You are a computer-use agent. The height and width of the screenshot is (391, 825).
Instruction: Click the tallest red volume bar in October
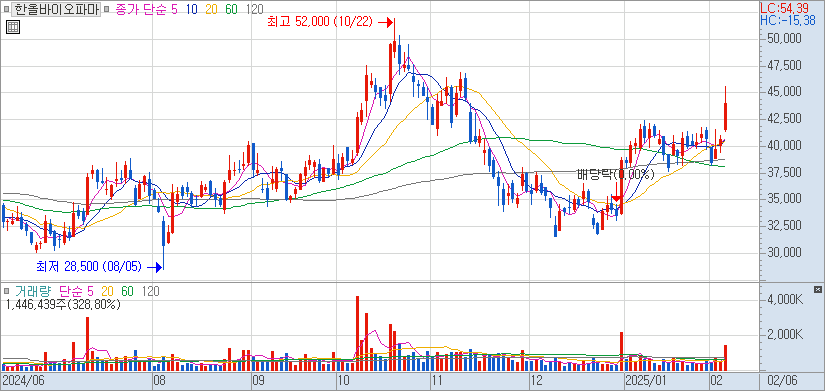(357, 334)
